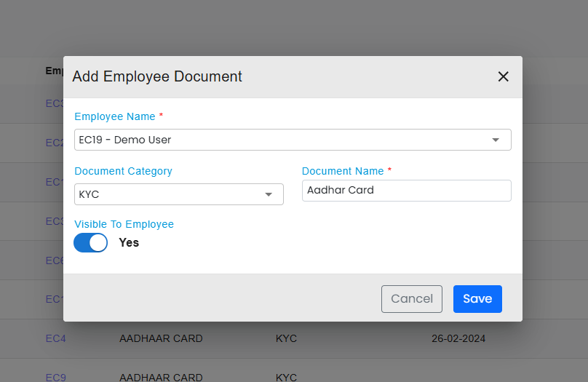Click the caret arrow in Employee Name field
The height and width of the screenshot is (382, 588).
496,140
